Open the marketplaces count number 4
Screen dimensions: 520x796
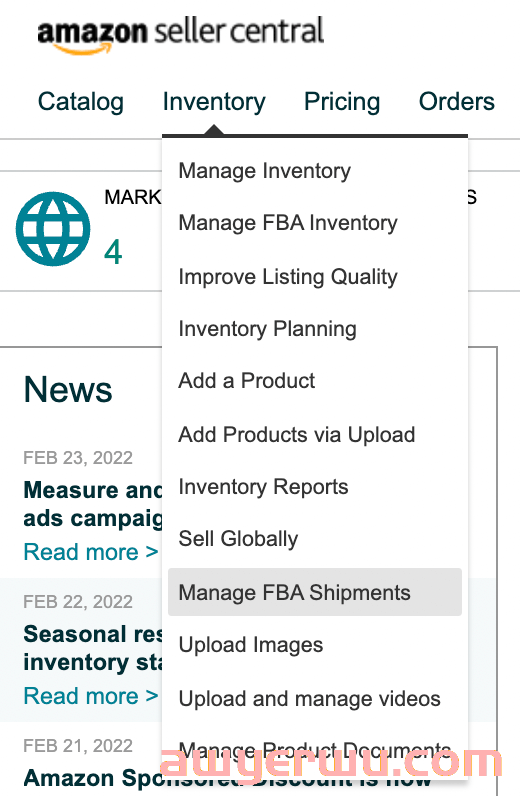[113, 252]
